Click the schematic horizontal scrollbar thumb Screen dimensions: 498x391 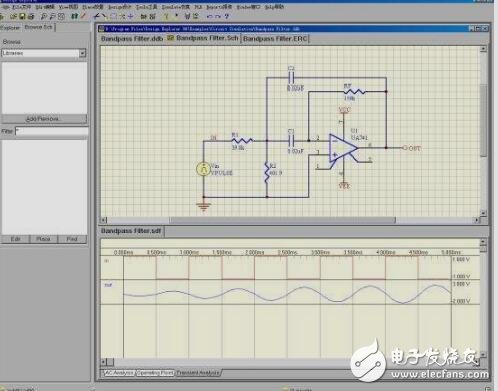(x=283, y=220)
